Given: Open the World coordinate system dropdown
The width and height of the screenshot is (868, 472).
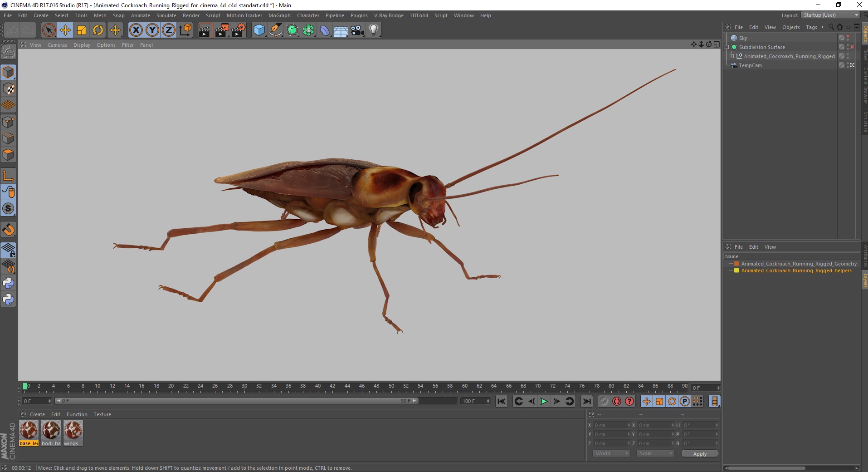Looking at the screenshot, I should tap(611, 453).
